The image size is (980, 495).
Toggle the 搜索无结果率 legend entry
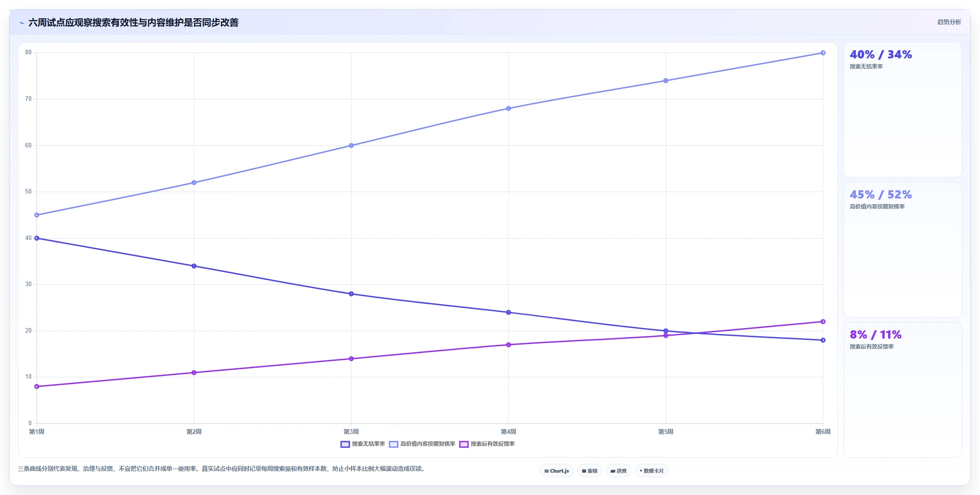tap(363, 444)
